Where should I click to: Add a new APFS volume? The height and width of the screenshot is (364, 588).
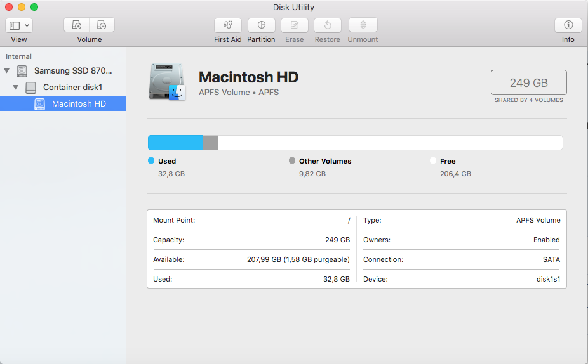76,25
